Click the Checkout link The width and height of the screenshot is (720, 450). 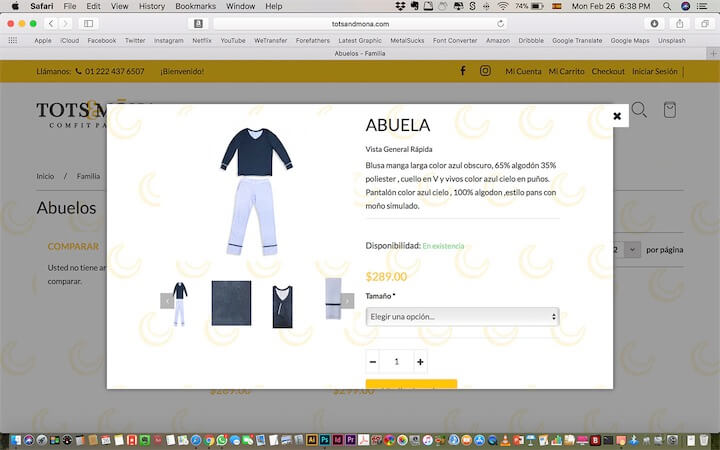coord(608,71)
